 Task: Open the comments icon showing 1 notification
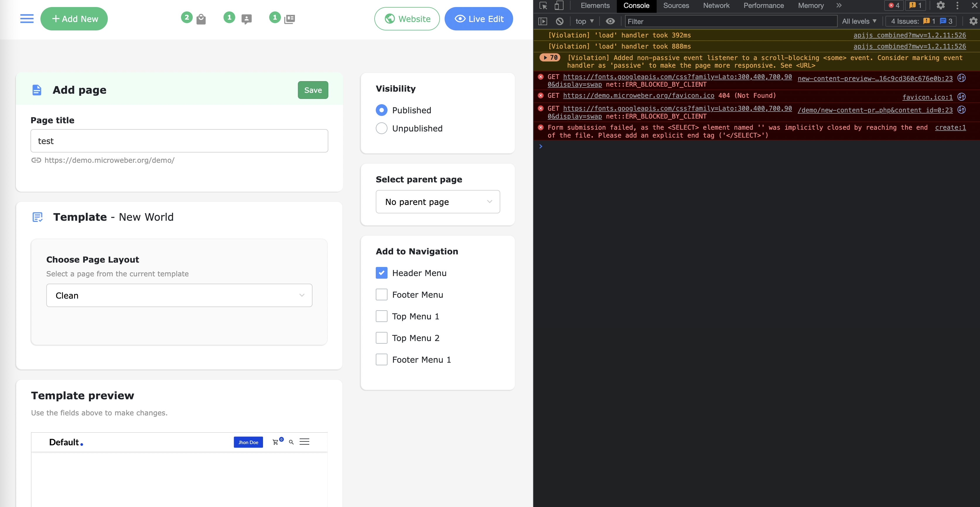pyautogui.click(x=245, y=19)
